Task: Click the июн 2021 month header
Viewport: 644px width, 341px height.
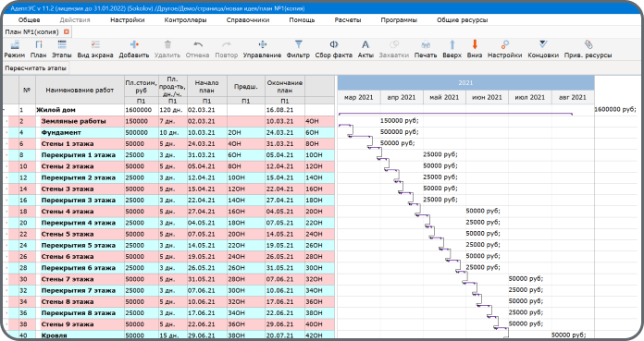Action: pos(487,97)
